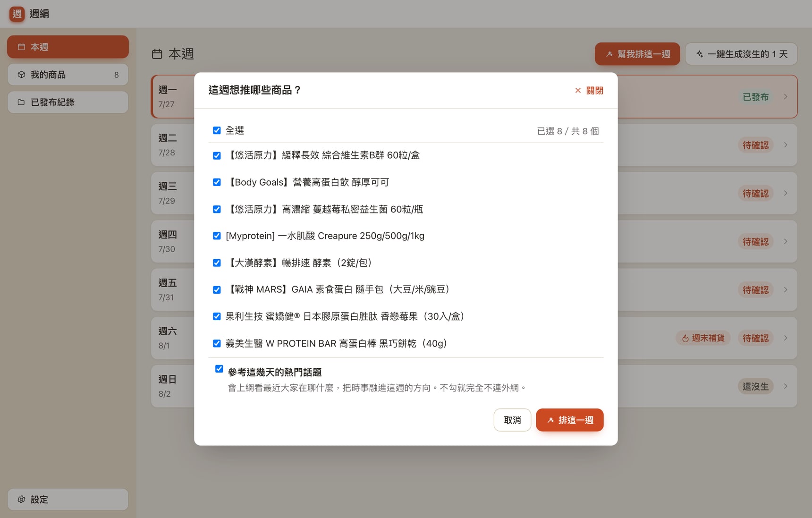Click 一鍵生成沒生的 1 天 button
Screen dimensions: 812x518
(x=741, y=54)
